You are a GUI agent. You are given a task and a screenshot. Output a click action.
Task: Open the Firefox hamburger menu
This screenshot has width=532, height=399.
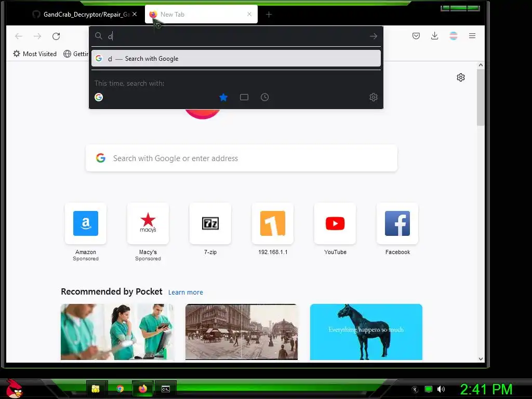[x=472, y=36]
